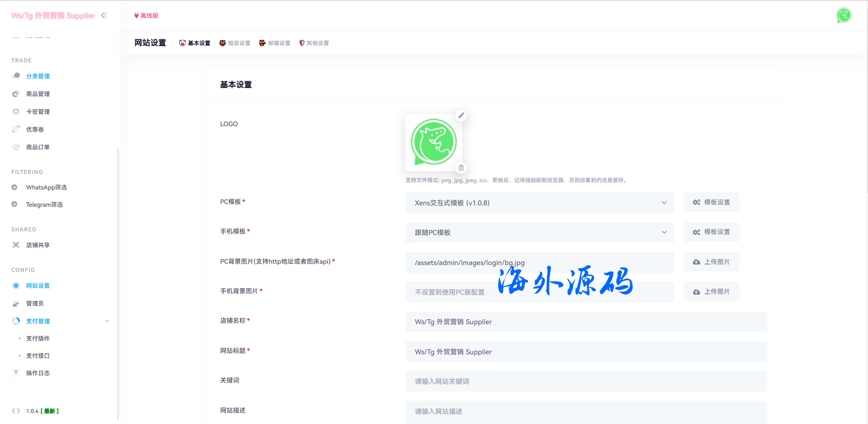Screen dimensions: 868x424
Task: Open 操作日志 in the sidebar
Action: click(38, 373)
